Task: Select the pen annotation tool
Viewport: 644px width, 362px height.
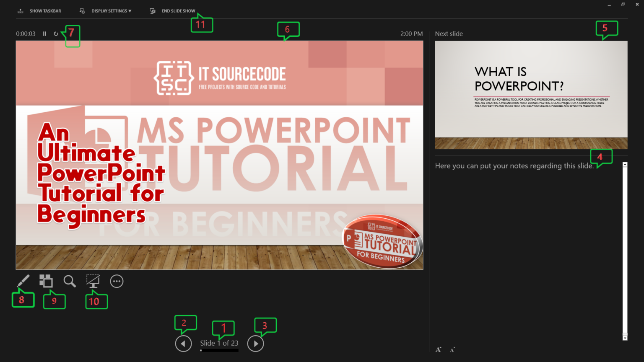Action: coord(23,281)
